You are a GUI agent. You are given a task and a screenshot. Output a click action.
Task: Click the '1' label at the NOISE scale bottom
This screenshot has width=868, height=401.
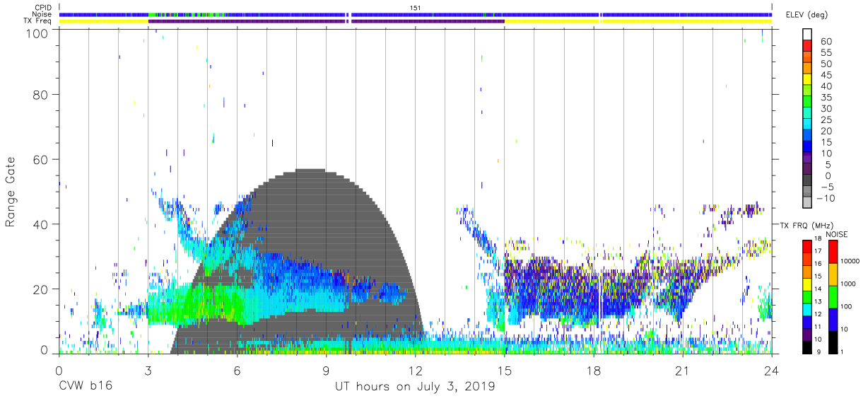(x=842, y=352)
